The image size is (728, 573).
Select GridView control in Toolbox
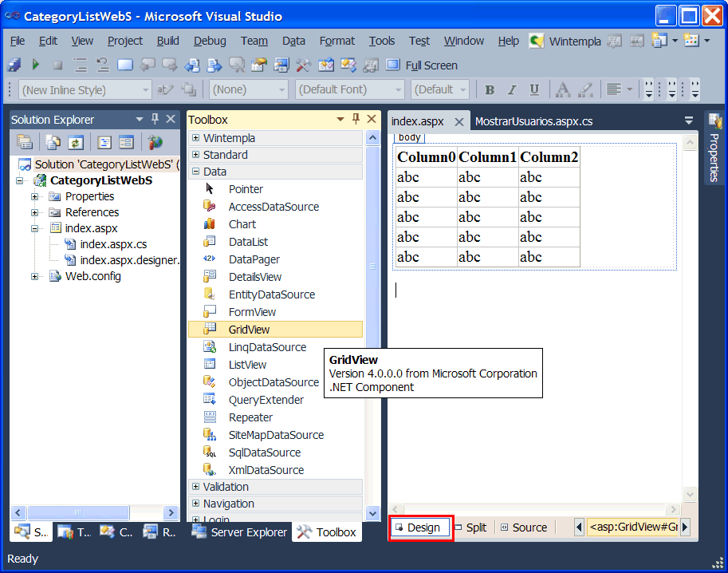click(x=275, y=330)
